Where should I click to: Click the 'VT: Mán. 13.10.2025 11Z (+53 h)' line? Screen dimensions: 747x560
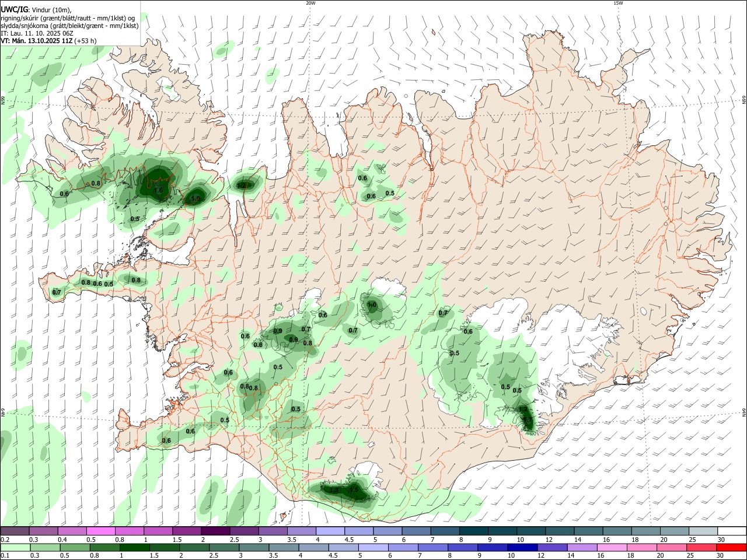48,41
